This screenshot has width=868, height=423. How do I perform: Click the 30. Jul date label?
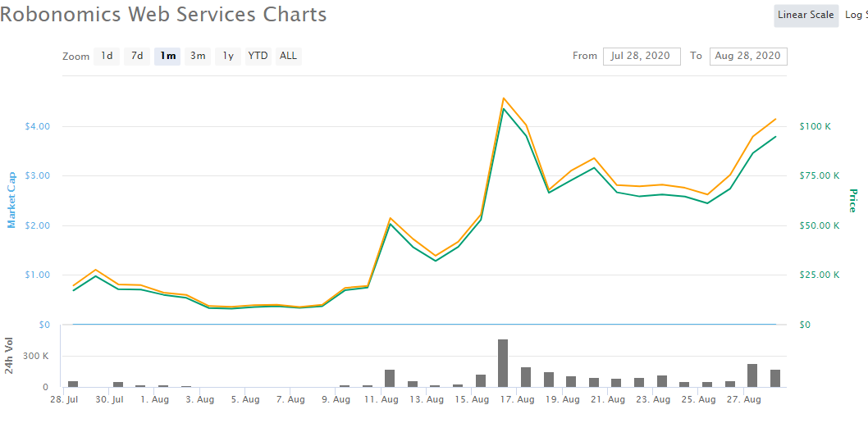[x=110, y=399]
